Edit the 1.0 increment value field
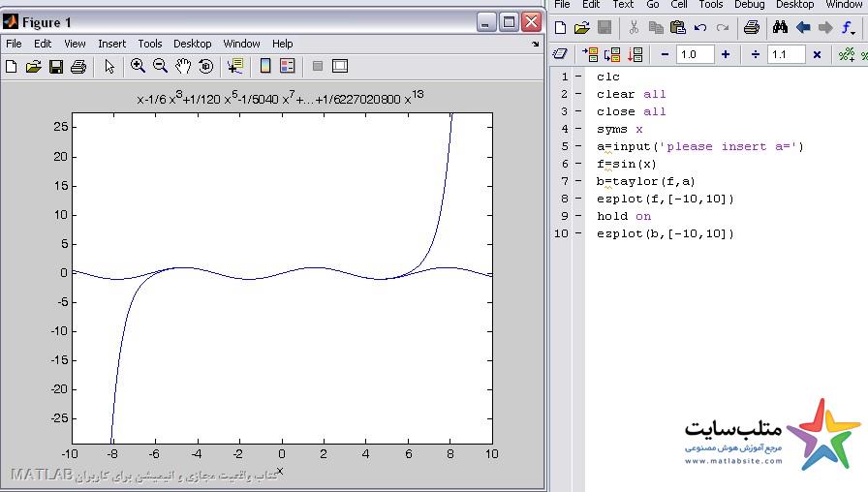Viewport: 868px width, 492px height. click(x=696, y=54)
